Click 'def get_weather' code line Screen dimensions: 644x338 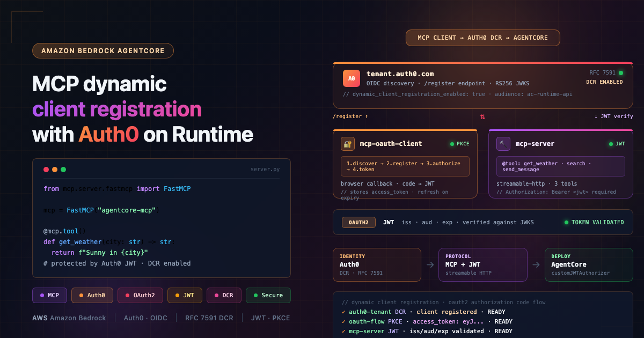(x=109, y=242)
